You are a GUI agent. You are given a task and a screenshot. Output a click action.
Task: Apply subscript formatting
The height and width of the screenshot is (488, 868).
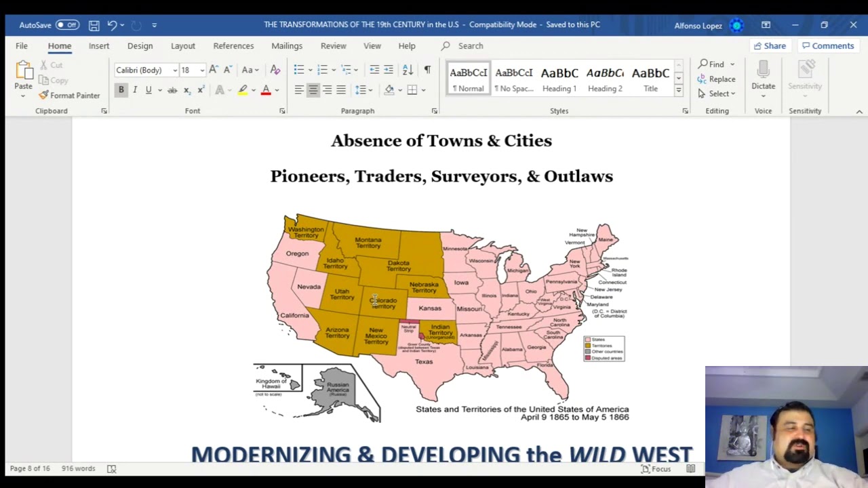pos(186,90)
